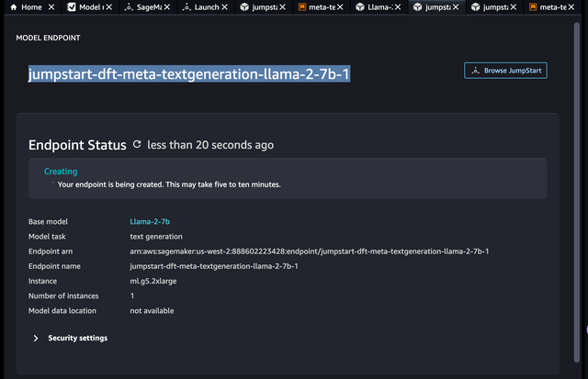Close the Model tab
This screenshot has width=588, height=379.
(x=110, y=7)
